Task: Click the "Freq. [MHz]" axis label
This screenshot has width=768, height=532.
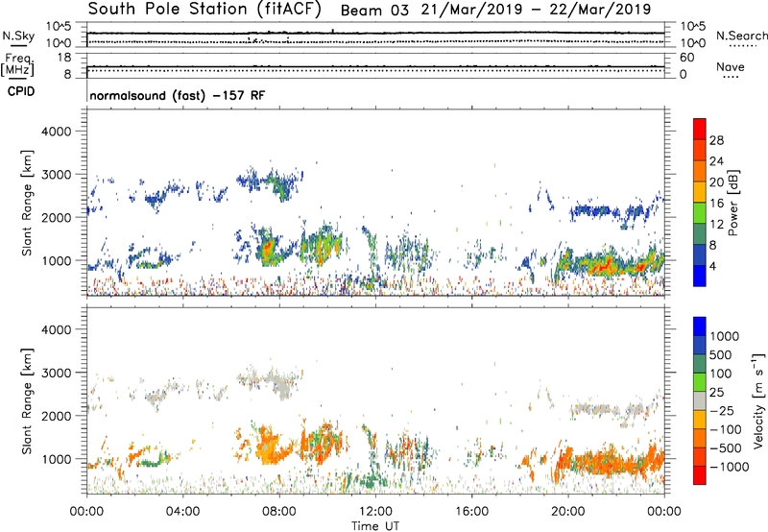Action: pos(17,65)
